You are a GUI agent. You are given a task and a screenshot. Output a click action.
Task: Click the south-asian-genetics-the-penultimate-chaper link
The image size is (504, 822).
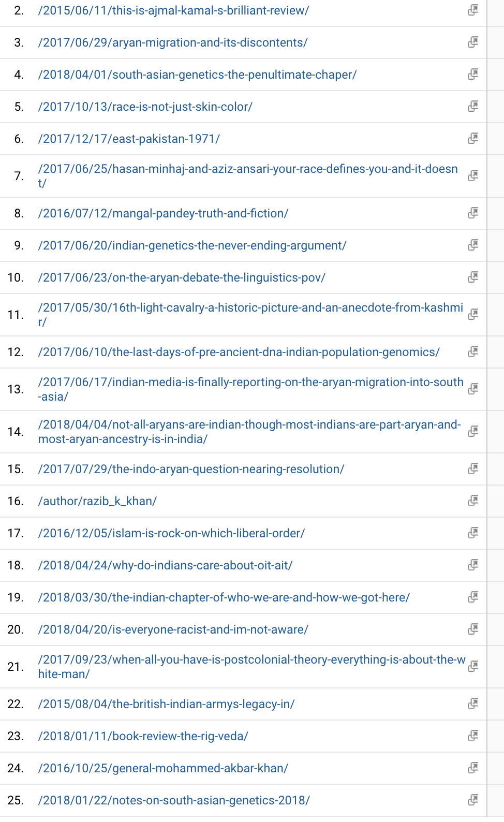197,75
